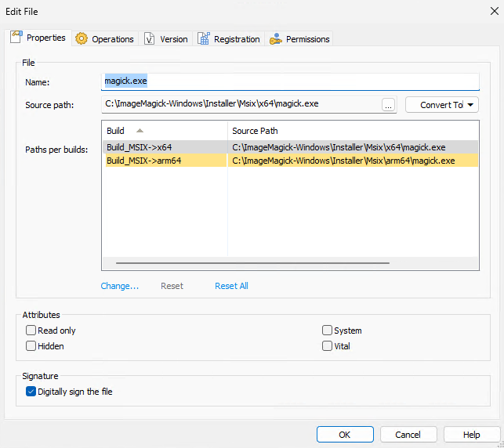The width and height of the screenshot is (504, 448).
Task: Click the Registration tab icon
Action: click(204, 39)
